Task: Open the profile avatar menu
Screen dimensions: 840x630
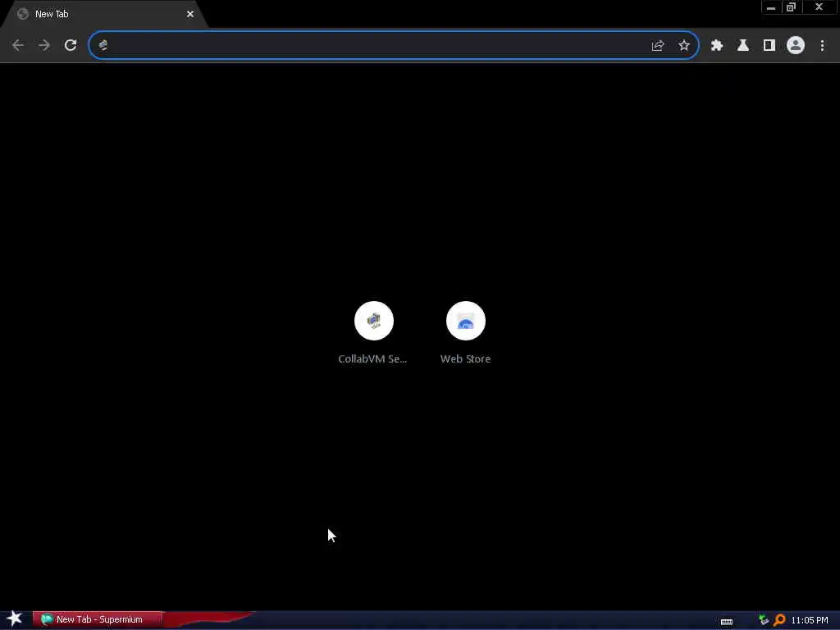Action: coord(796,46)
